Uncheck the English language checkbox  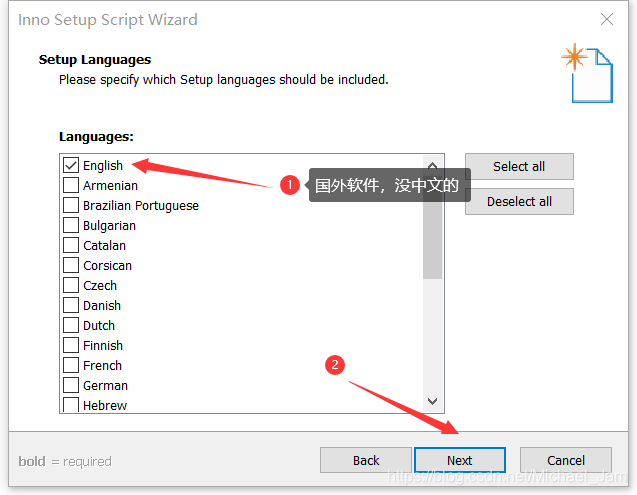coord(71,165)
